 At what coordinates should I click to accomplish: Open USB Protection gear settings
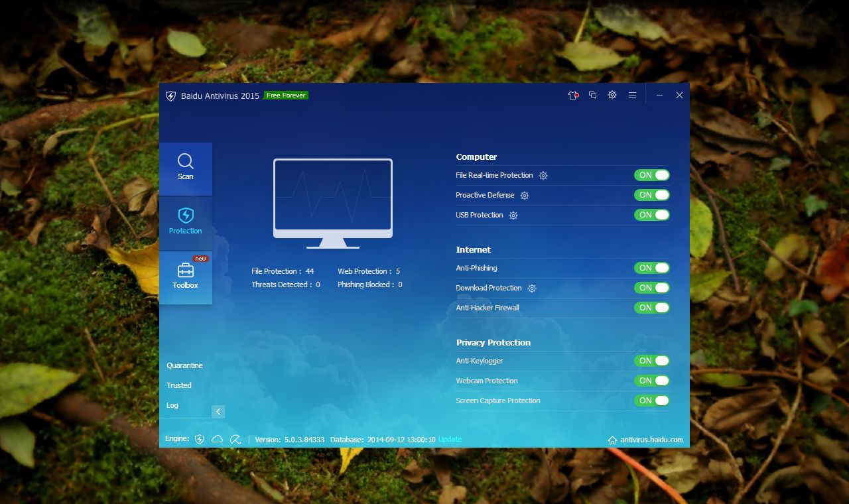point(513,216)
